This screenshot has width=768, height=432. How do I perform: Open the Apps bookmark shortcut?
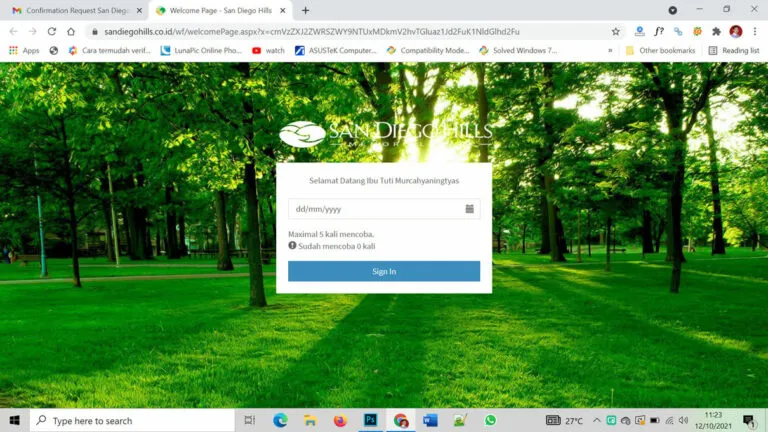tap(24, 50)
